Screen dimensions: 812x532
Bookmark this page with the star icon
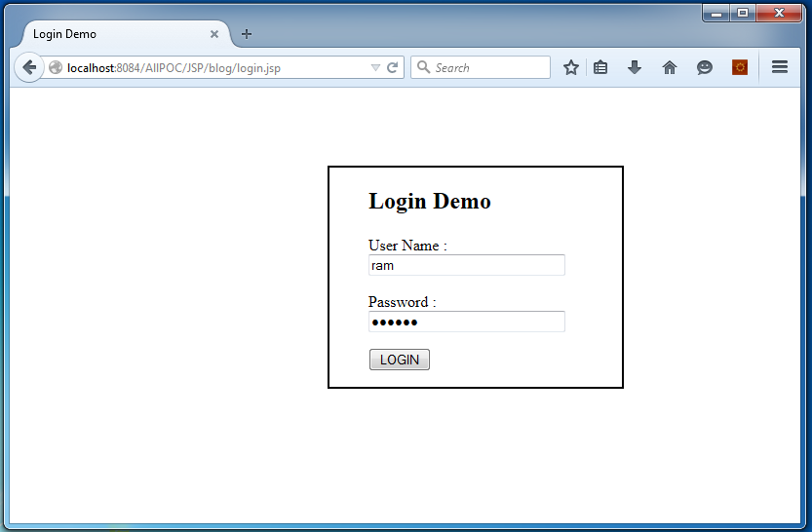click(x=570, y=67)
